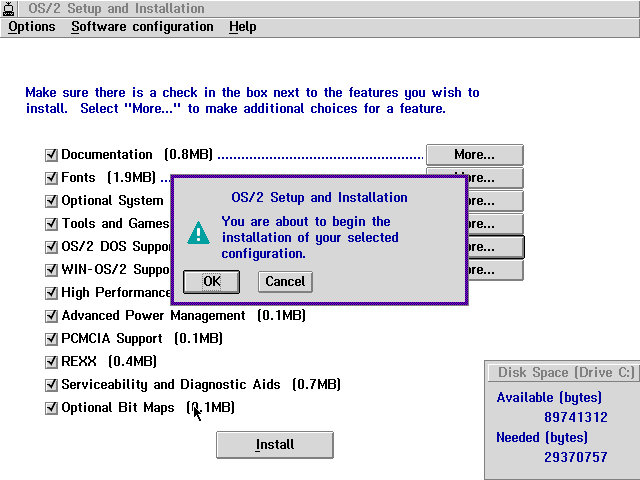Click the dialog title OS/2 Setup and Installation

(319, 198)
